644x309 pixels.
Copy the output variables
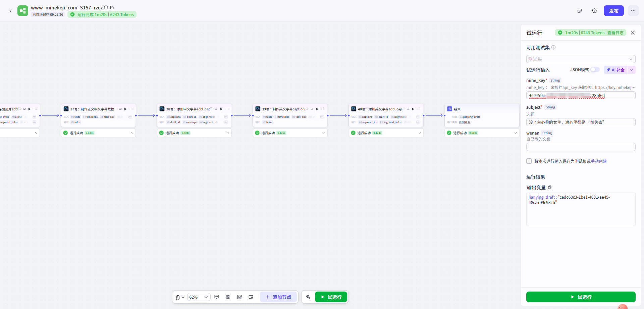click(x=550, y=187)
